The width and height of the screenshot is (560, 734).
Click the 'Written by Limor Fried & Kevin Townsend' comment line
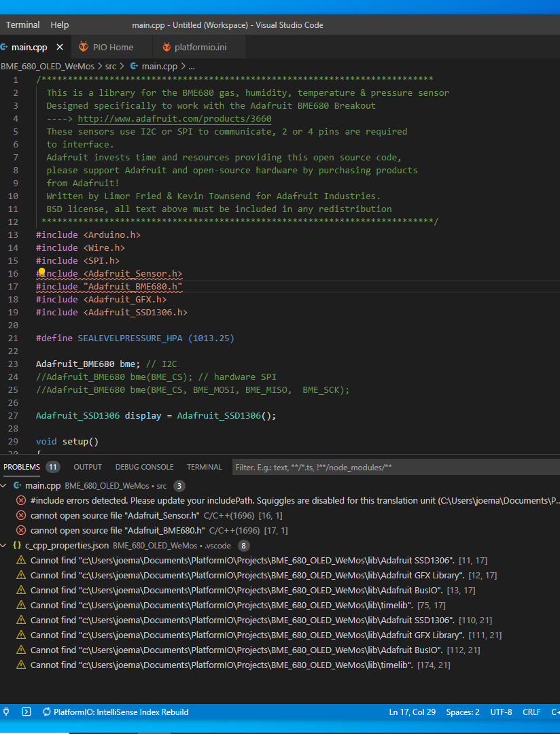point(213,196)
